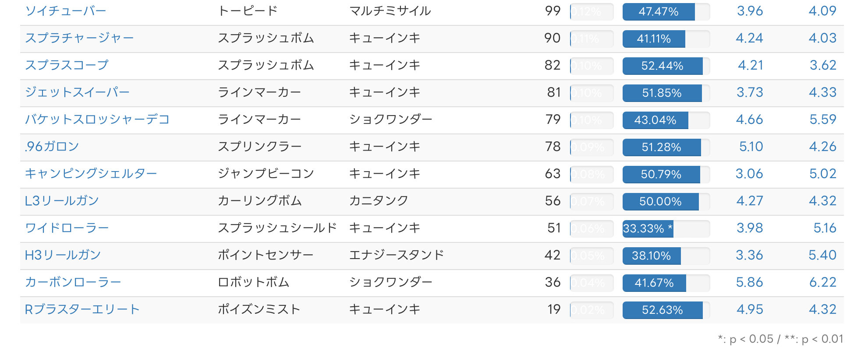Viewport: 868px width, 354px height.
Task: Open the ジェットスイーパー weapon link
Action: tap(78, 92)
